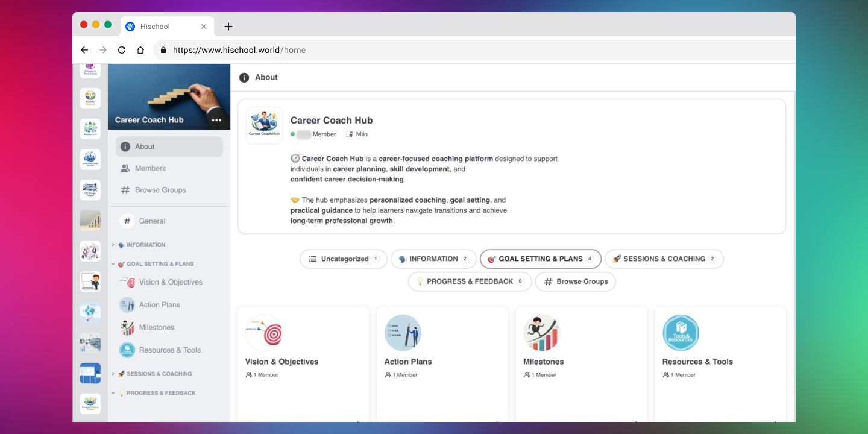Collapse the GOAL SETTING & PLANS sidebar section
The width and height of the screenshot is (868, 434).
[113, 264]
